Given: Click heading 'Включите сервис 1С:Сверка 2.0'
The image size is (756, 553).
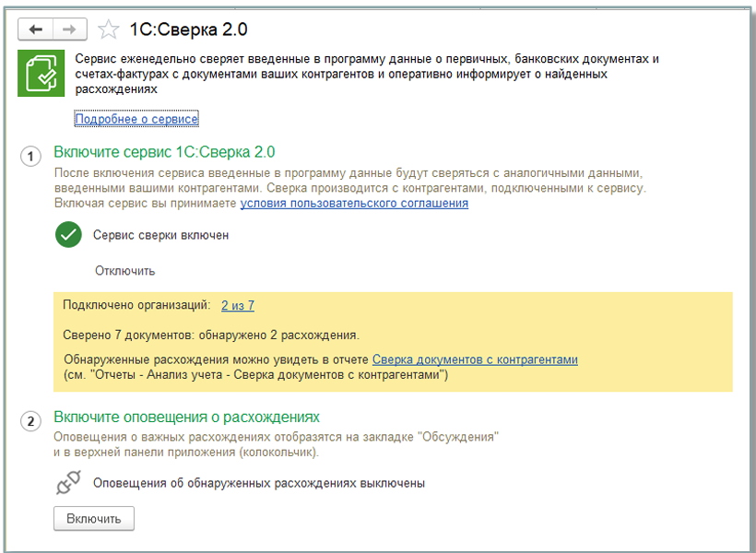Looking at the screenshot, I should [x=164, y=152].
